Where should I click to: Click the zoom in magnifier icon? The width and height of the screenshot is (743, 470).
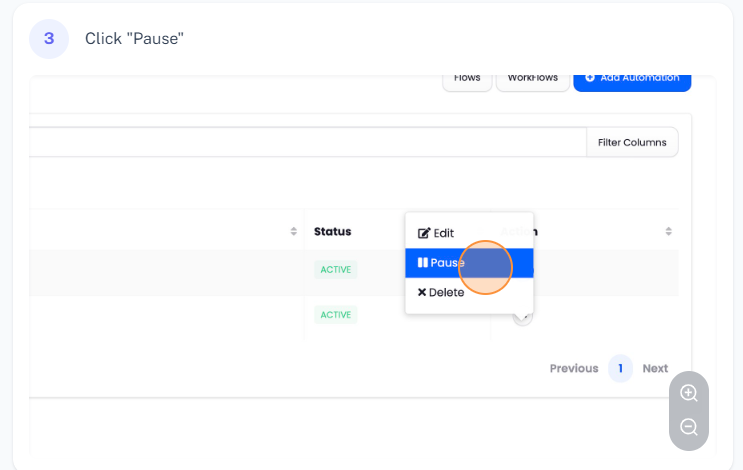(x=689, y=393)
